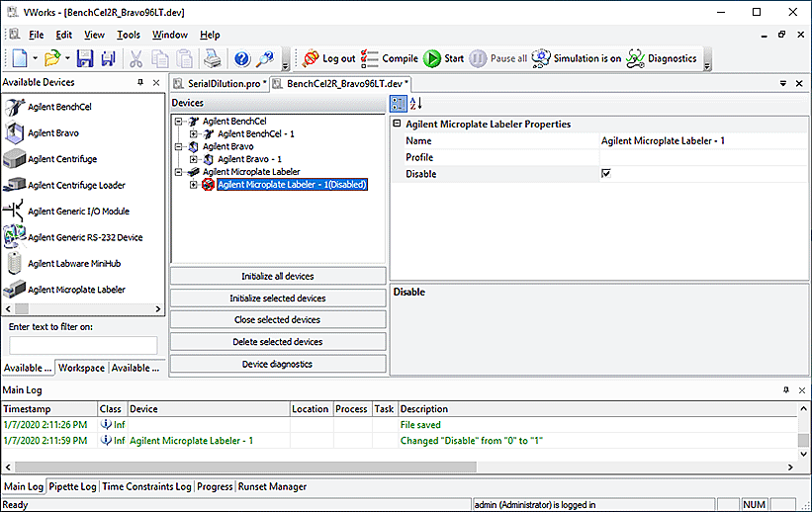This screenshot has width=812, height=512.
Task: Click the Main Log horizontal scrollbar thumb
Action: 245,467
